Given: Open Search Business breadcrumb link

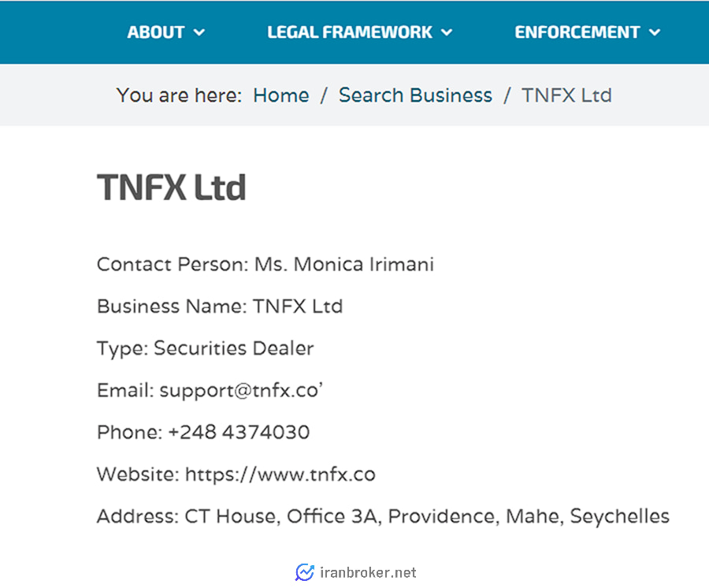Looking at the screenshot, I should (x=415, y=95).
